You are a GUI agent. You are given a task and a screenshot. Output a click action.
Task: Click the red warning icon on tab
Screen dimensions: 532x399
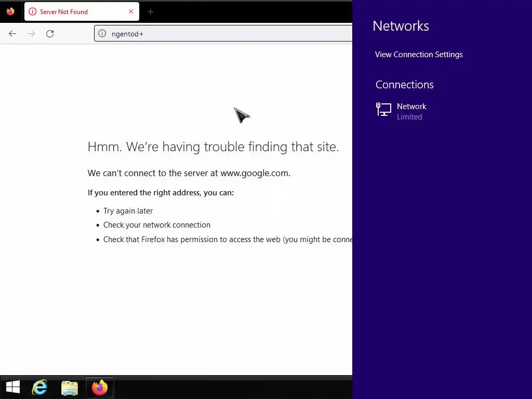32,11
